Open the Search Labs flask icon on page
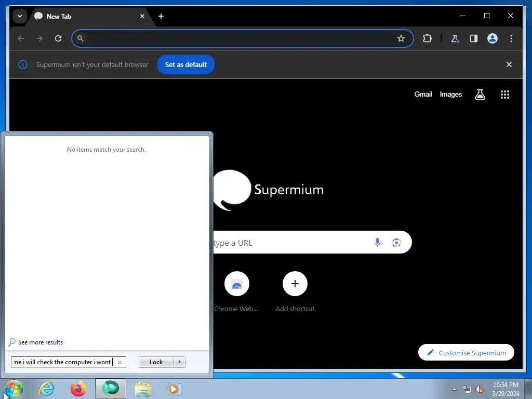Viewport: 532px width, 399px height. pyautogui.click(x=480, y=95)
